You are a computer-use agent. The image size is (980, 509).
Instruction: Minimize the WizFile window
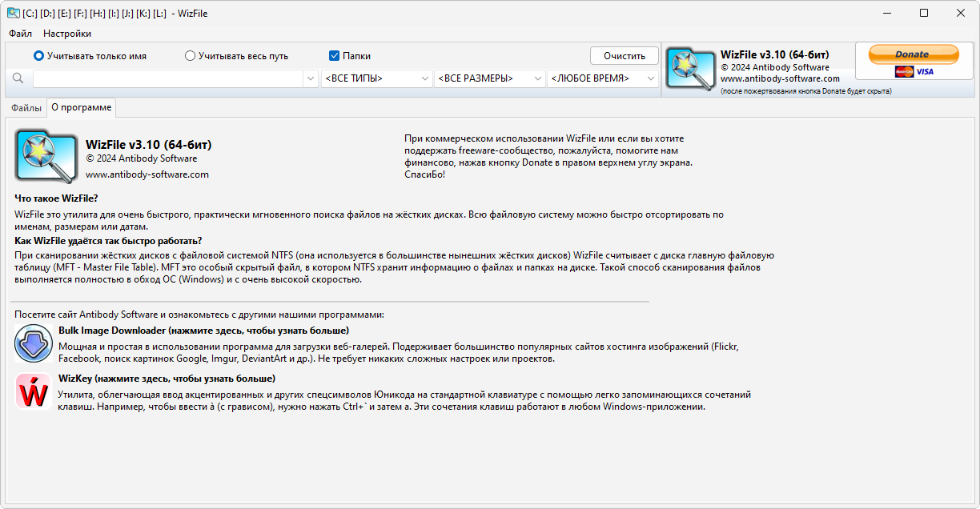(887, 13)
